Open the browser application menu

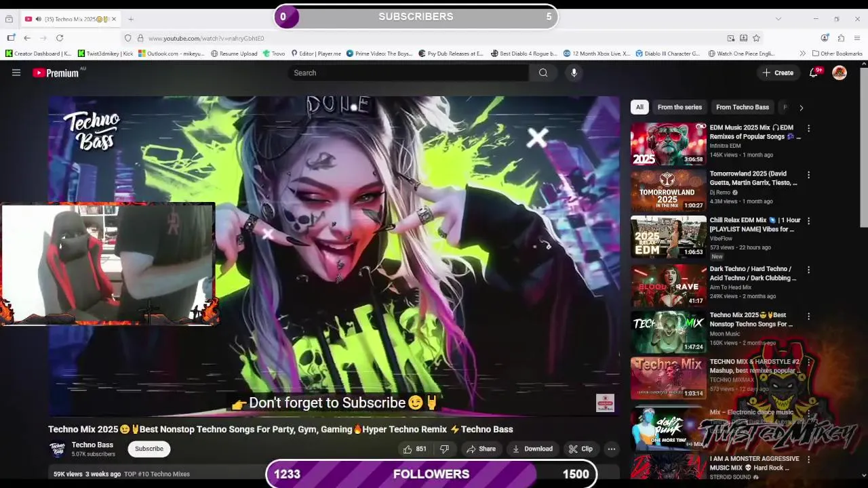[x=857, y=38]
